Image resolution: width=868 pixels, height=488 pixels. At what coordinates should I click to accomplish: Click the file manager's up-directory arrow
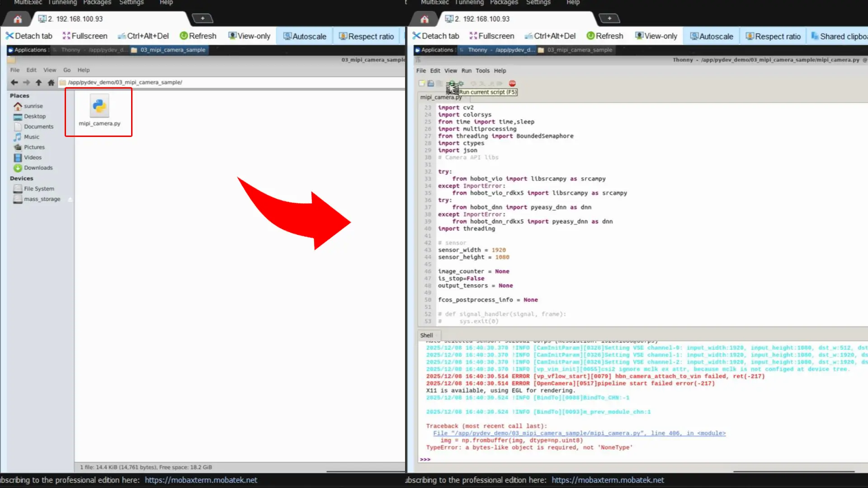tap(38, 82)
